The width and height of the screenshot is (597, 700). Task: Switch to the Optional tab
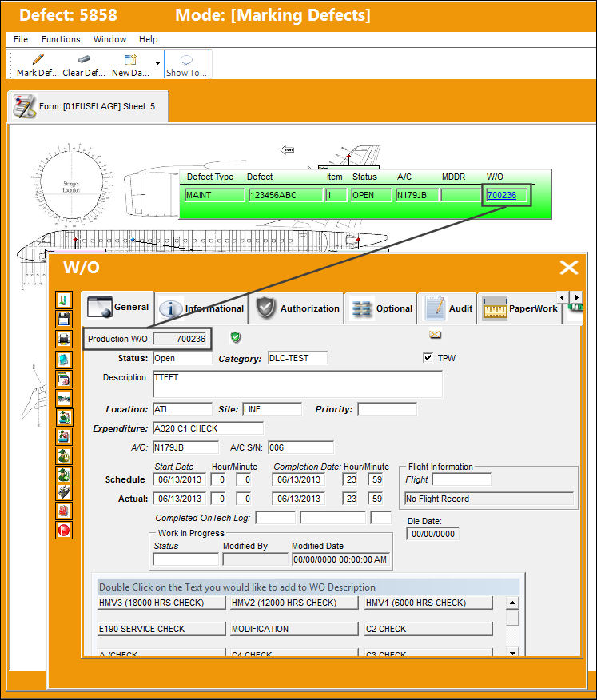click(381, 308)
